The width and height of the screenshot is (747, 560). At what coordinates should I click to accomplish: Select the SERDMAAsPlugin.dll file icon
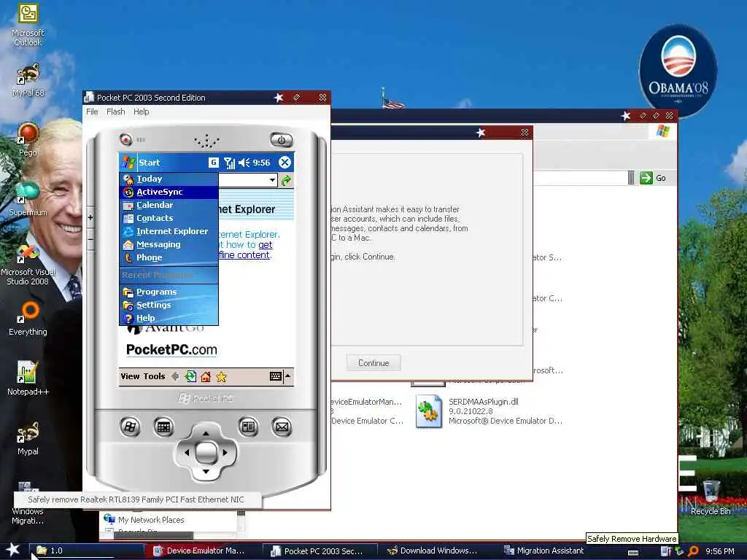point(428,411)
